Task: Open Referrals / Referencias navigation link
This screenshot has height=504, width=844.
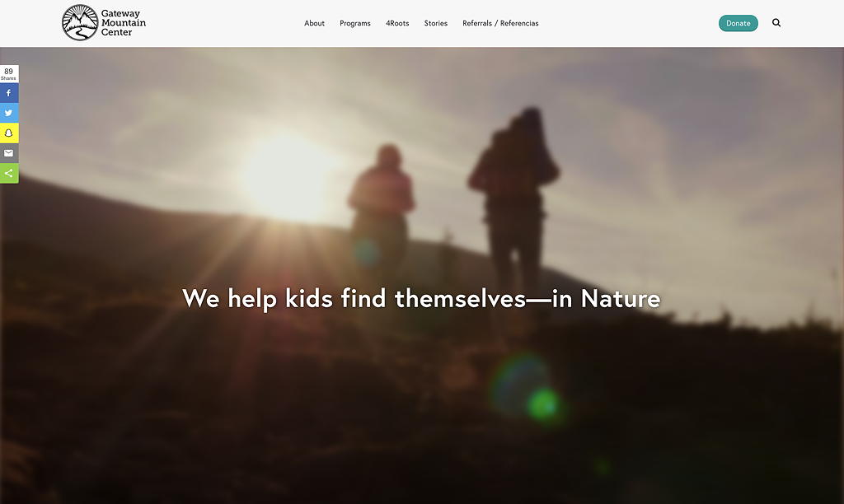Action: 500,23
